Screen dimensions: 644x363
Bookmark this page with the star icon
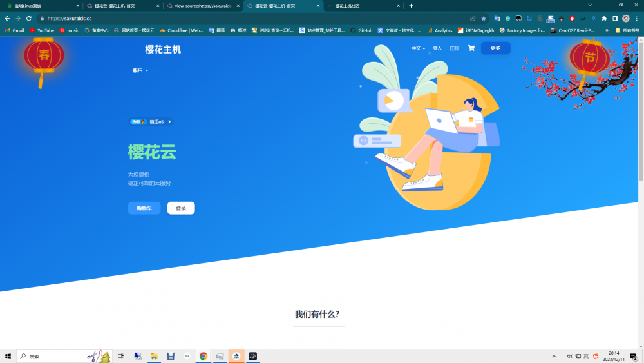pos(484,19)
